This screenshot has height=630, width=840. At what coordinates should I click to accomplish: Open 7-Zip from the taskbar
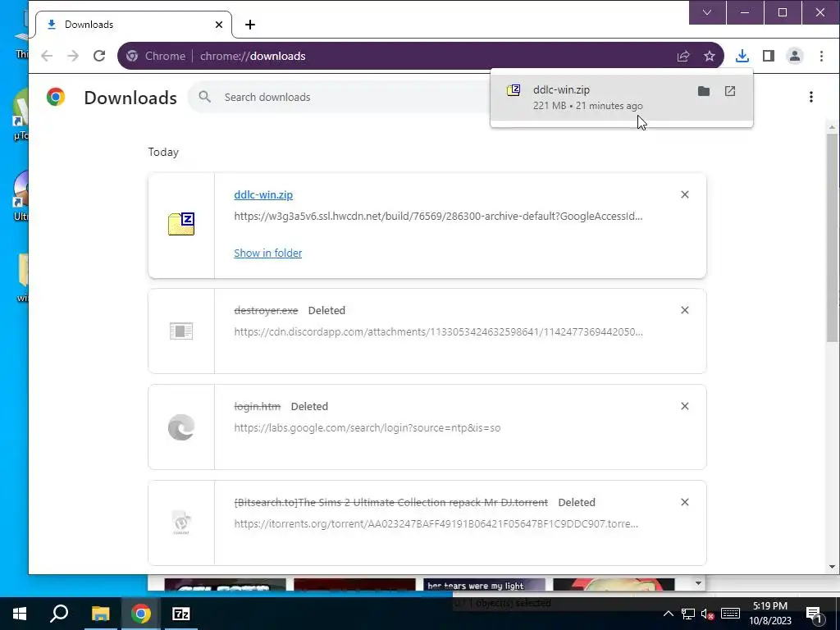181,614
